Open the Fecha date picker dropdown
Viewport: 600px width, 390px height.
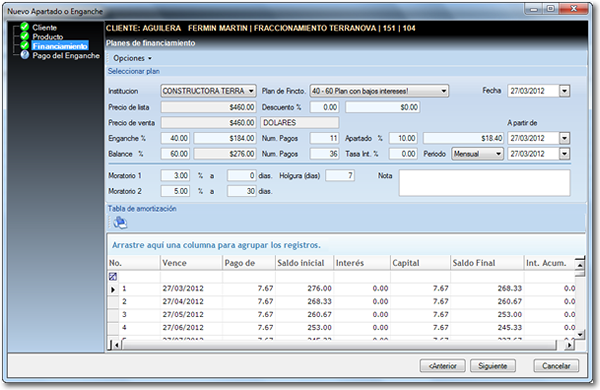564,91
